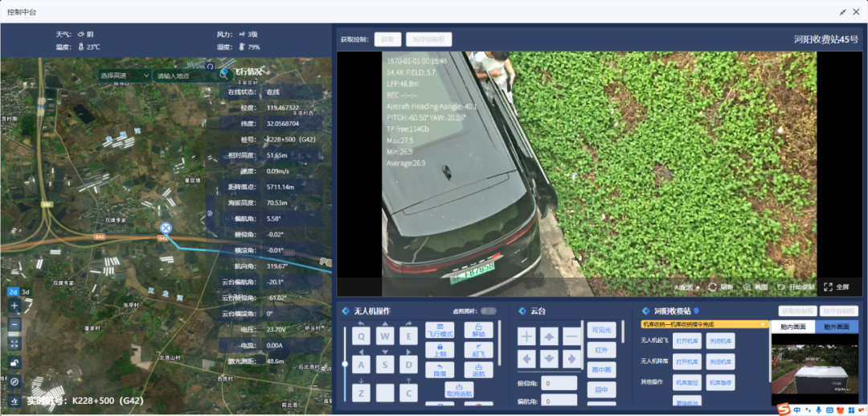868x416 pixels.
Task: Click the 回中 gimbal recenter button
Action: (601, 390)
